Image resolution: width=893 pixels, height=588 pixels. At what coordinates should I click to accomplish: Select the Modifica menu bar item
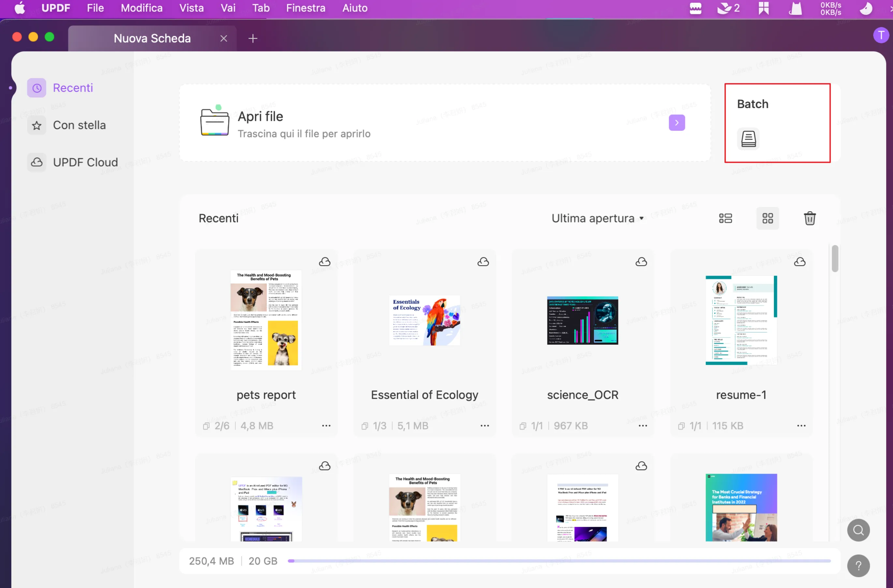click(x=141, y=8)
